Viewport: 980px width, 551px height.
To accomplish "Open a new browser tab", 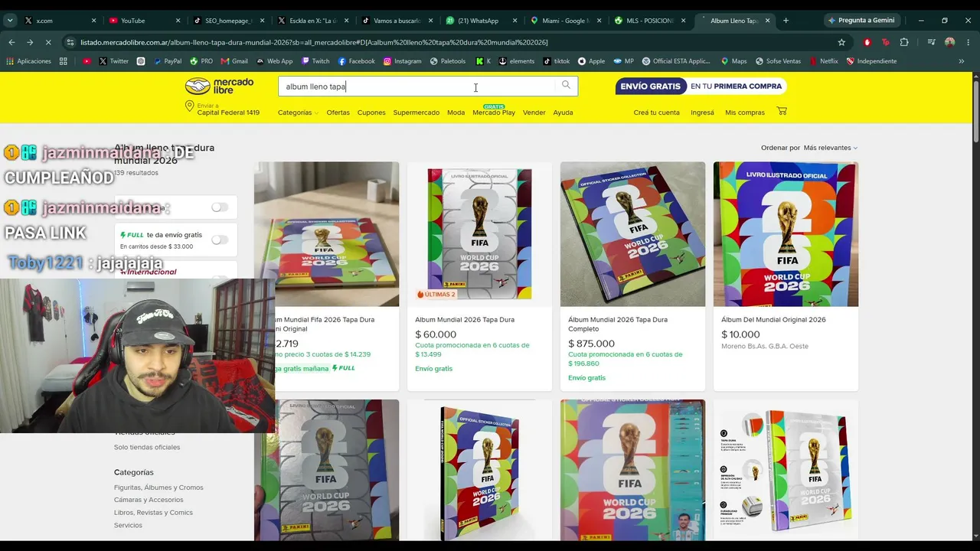I will (x=786, y=21).
